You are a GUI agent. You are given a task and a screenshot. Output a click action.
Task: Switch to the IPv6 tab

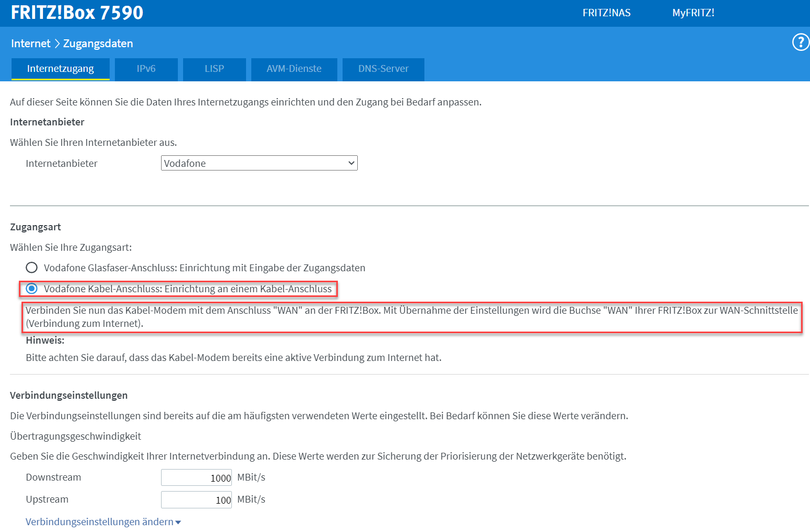tap(146, 69)
